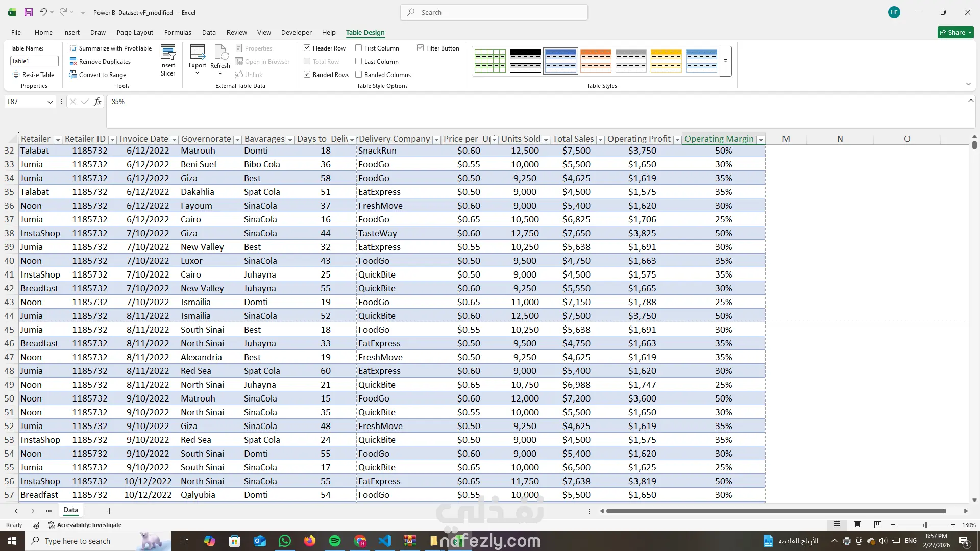This screenshot has width=980, height=551.
Task: Add a new sheet with plus icon
Action: [109, 511]
